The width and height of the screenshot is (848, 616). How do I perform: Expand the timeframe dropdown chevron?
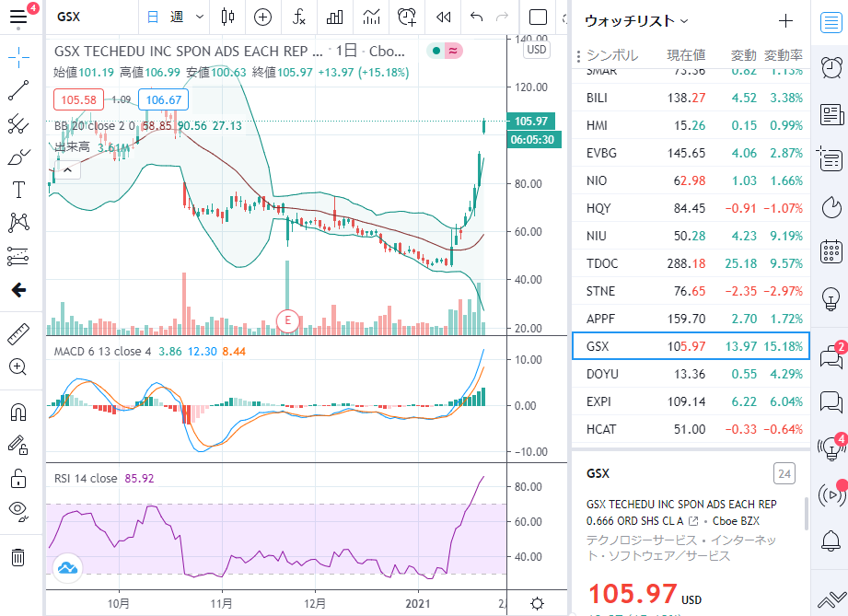coord(200,17)
